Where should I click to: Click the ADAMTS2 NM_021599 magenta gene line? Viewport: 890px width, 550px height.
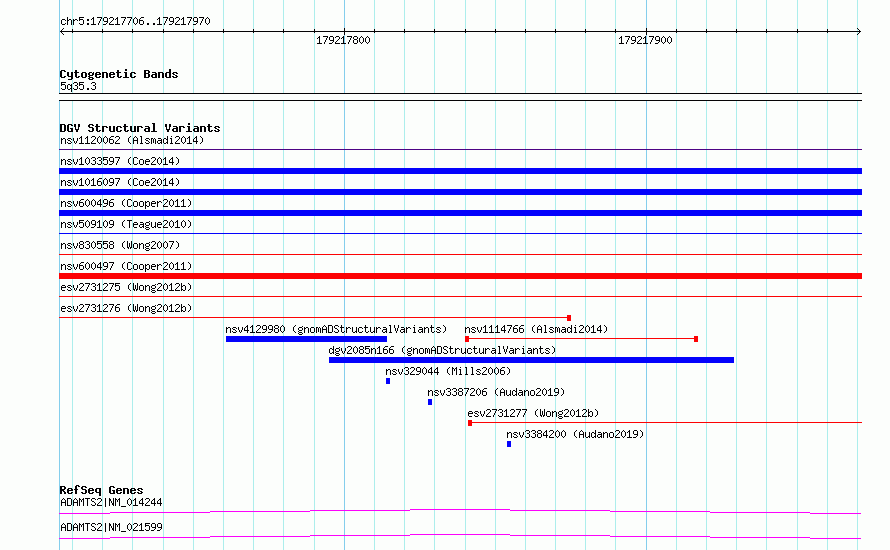tap(460, 536)
